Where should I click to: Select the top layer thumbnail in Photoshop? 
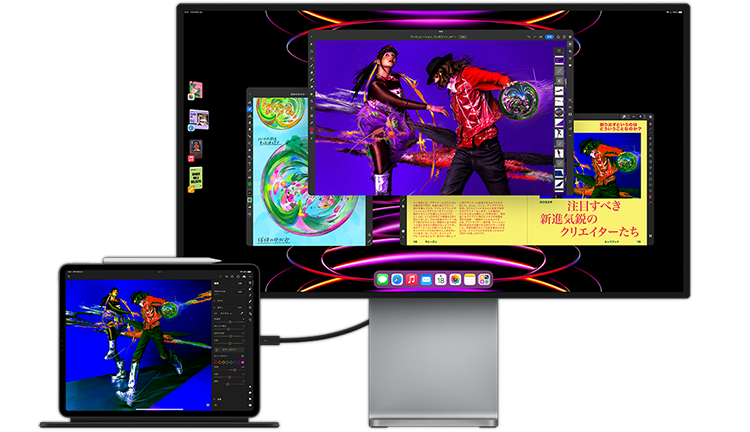558,58
